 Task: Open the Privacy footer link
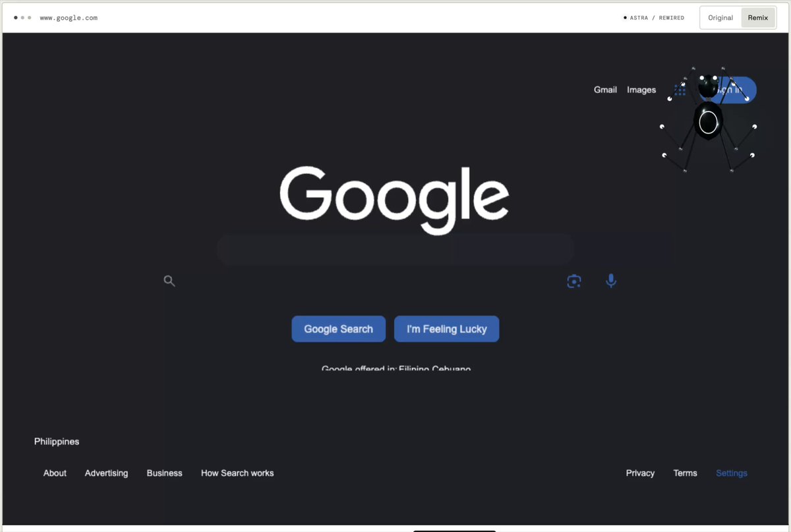(x=641, y=473)
